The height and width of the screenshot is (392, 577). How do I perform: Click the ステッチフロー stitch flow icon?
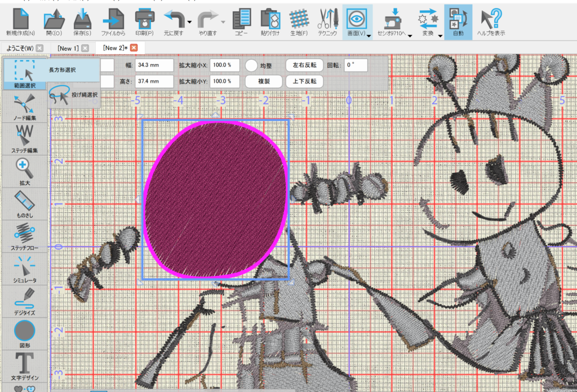(24, 234)
